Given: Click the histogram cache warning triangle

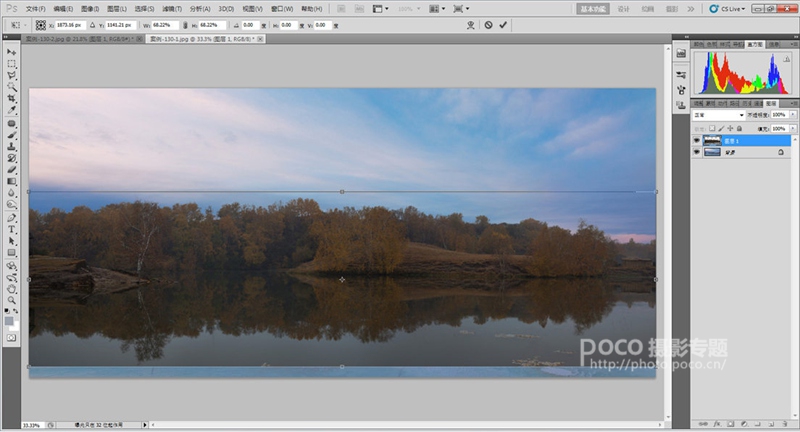Looking at the screenshot, I should point(786,59).
